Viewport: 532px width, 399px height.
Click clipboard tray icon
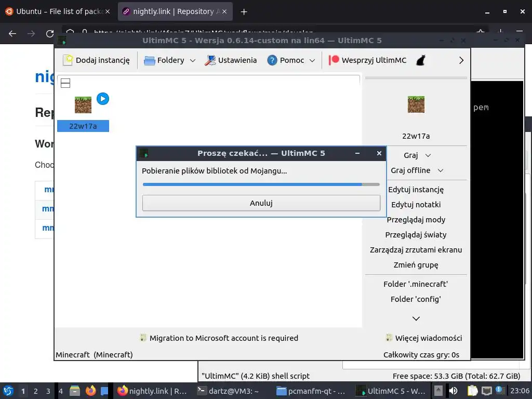pyautogui.click(x=472, y=391)
